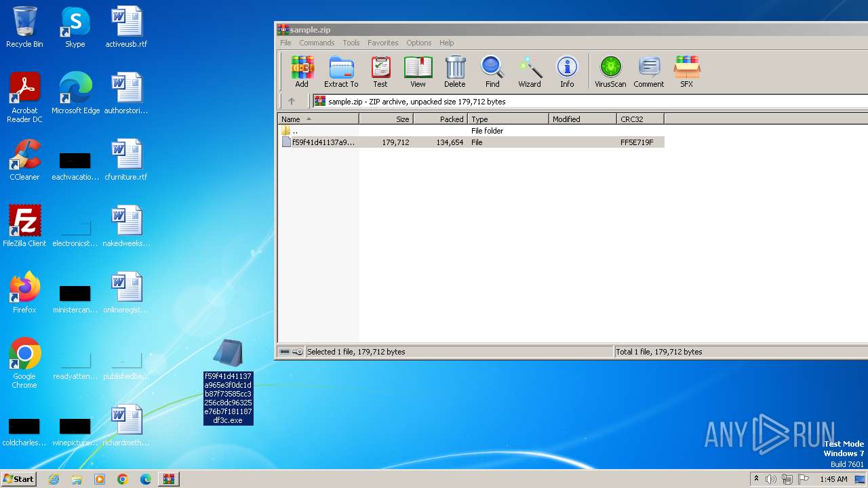Open the Start menu
868x488 pixels.
pyautogui.click(x=18, y=479)
